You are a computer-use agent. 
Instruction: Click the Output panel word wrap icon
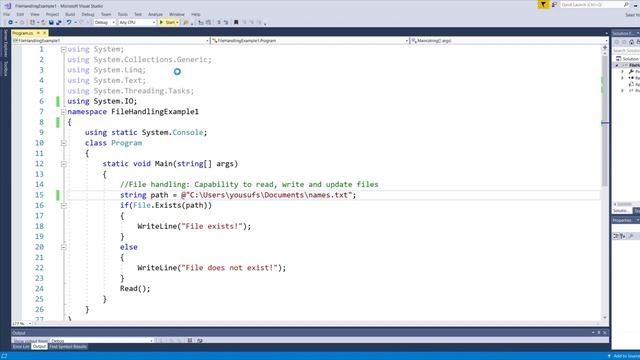tap(200, 340)
